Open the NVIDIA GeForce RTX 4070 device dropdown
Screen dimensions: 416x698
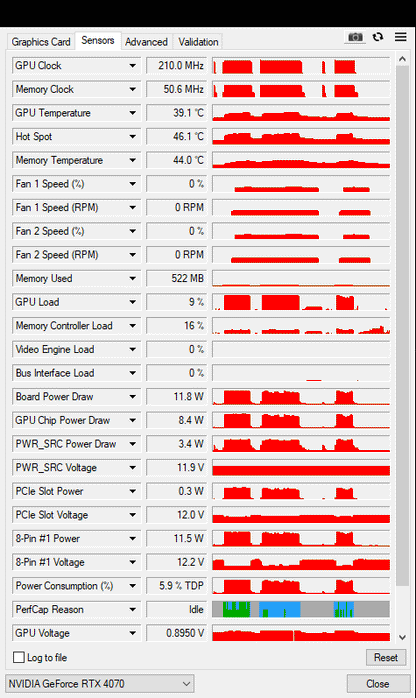coord(100,683)
